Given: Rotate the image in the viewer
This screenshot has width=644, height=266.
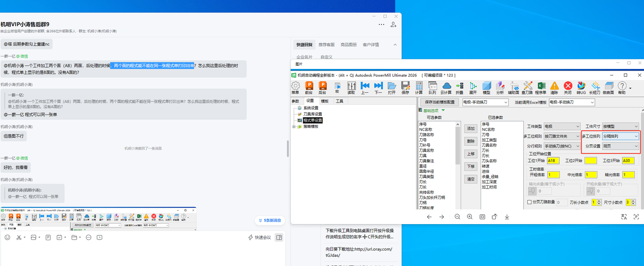Looking at the screenshot, I should tap(495, 217).
